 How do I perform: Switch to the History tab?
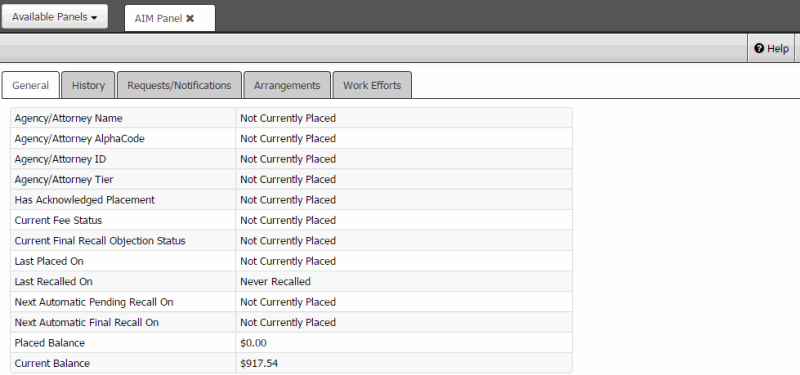[x=88, y=85]
